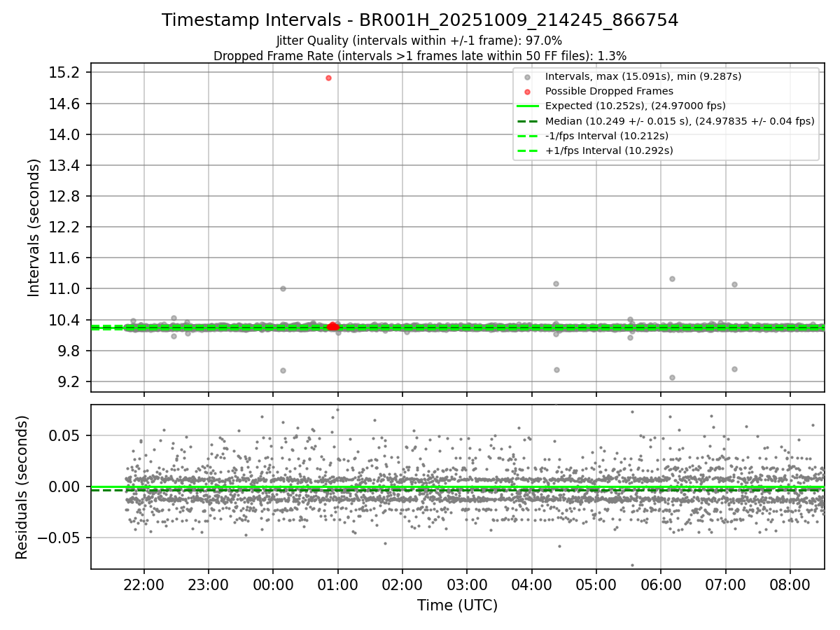840x630 pixels.
Task: Select legend entry 'Possible Dropped Frames'
Action: [x=609, y=91]
